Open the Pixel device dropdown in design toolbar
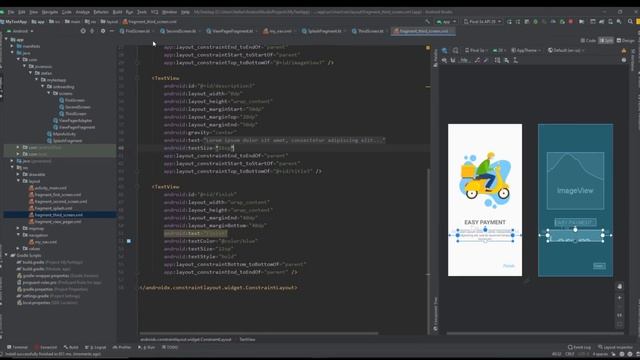 (476, 51)
